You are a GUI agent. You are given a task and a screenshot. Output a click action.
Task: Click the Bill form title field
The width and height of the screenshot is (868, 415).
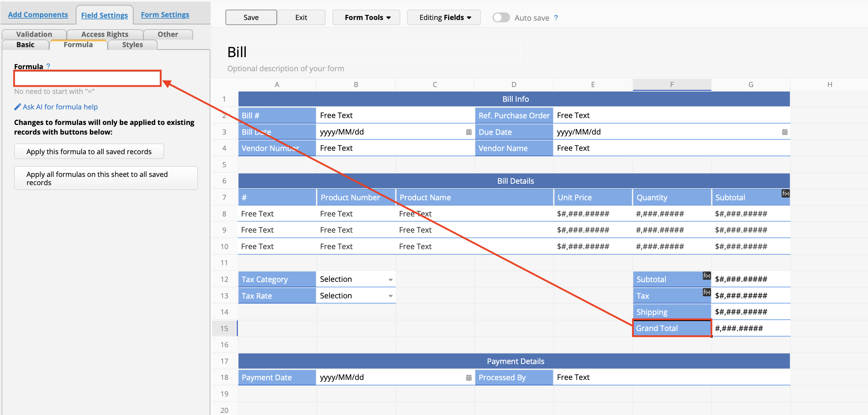tap(373, 52)
